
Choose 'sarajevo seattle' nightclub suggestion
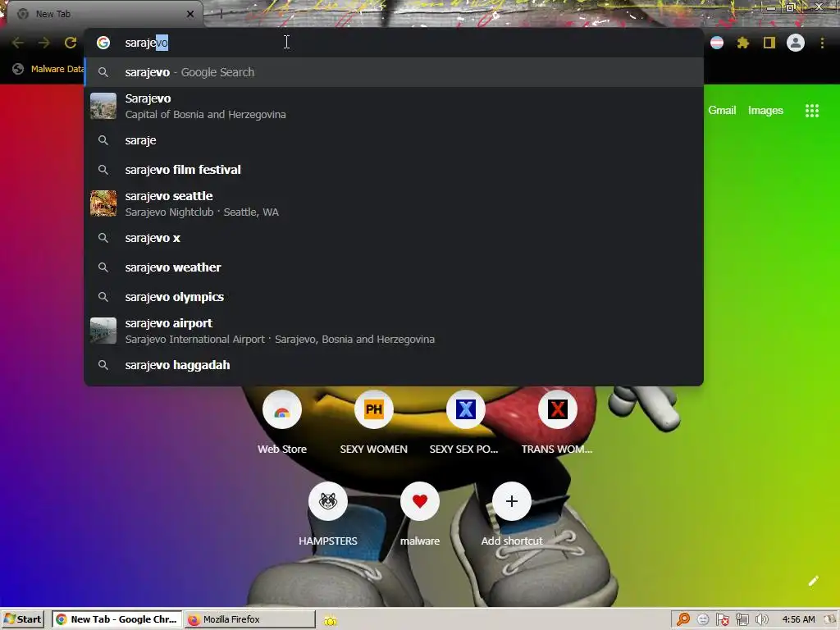coord(394,203)
